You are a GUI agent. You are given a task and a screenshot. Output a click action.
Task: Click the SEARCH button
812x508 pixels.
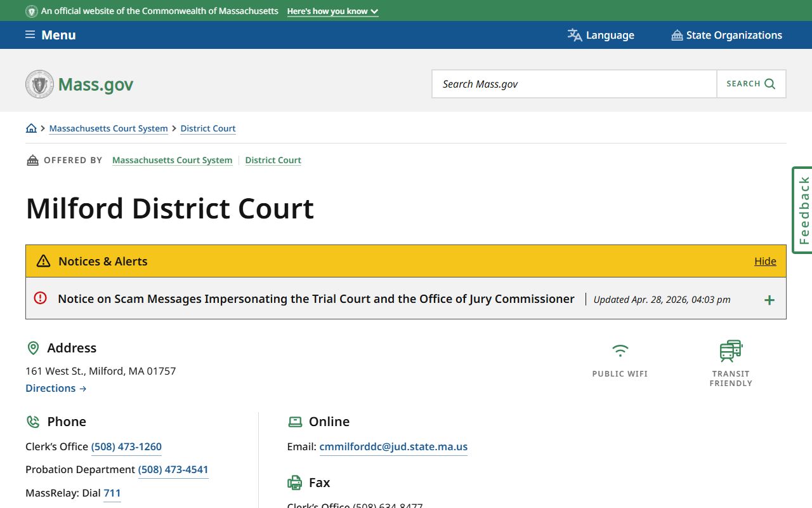pos(751,84)
